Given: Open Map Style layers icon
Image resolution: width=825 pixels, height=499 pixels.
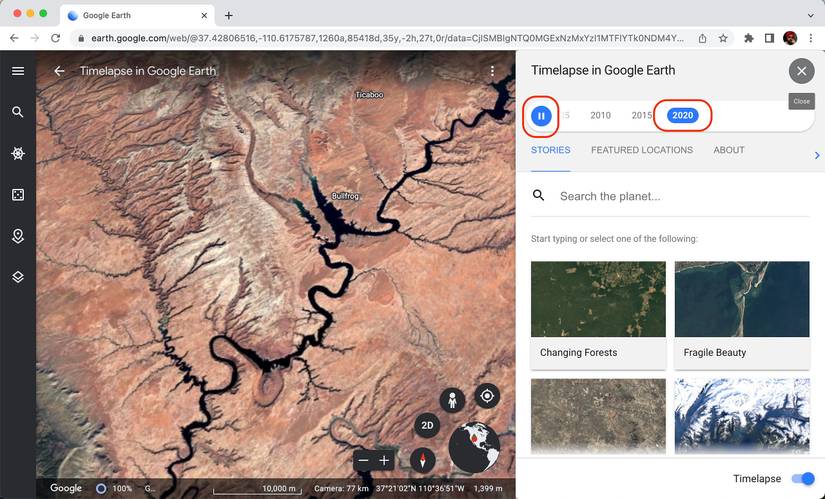Looking at the screenshot, I should [x=18, y=277].
